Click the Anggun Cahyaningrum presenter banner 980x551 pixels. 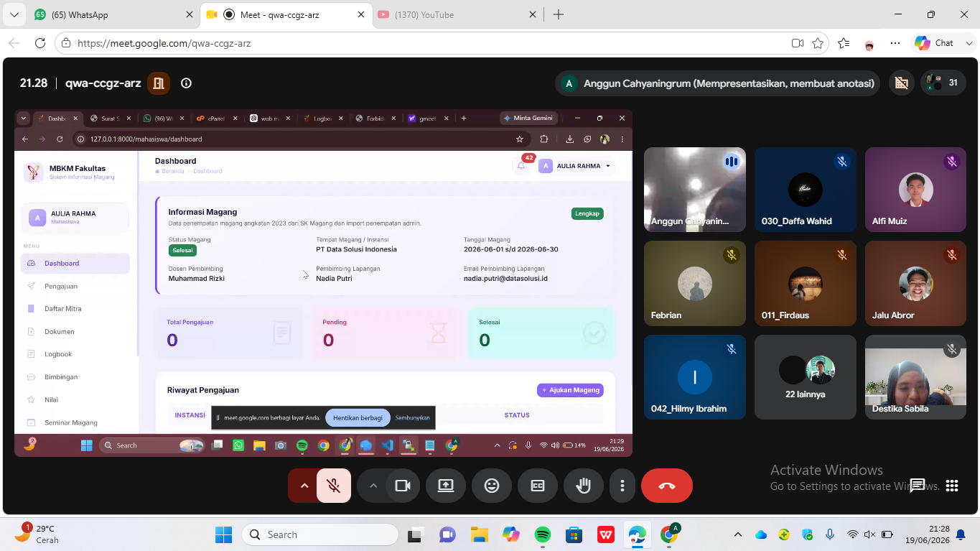coord(718,83)
